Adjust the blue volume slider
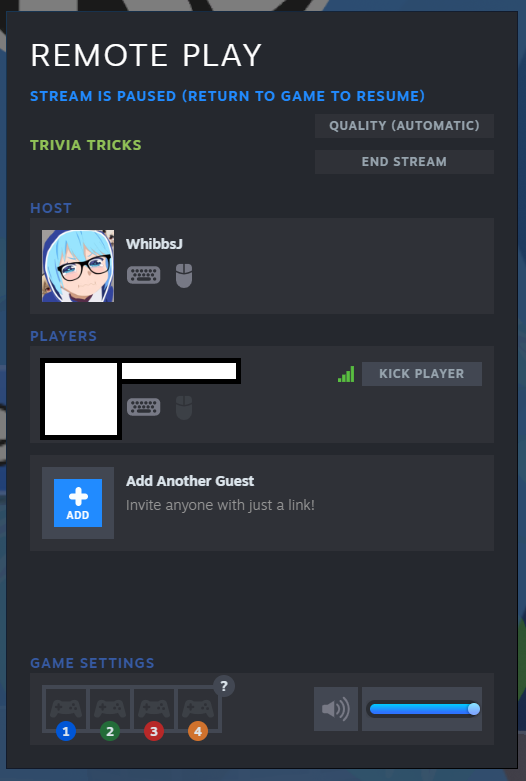The image size is (526, 781). pyautogui.click(x=424, y=709)
